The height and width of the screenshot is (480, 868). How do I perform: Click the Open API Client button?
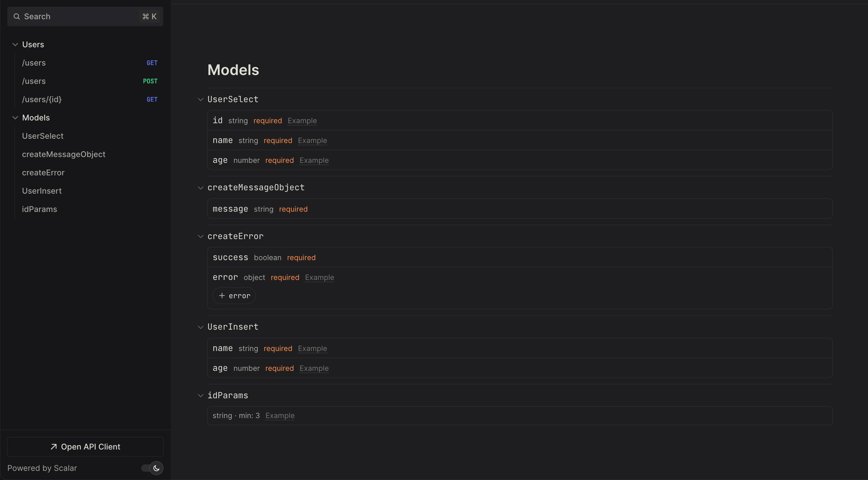tap(85, 447)
